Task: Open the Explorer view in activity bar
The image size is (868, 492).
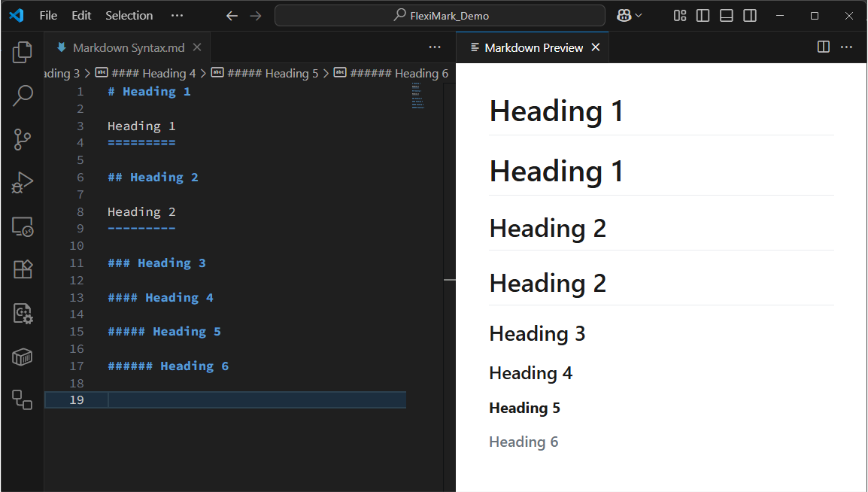Action: [x=22, y=52]
